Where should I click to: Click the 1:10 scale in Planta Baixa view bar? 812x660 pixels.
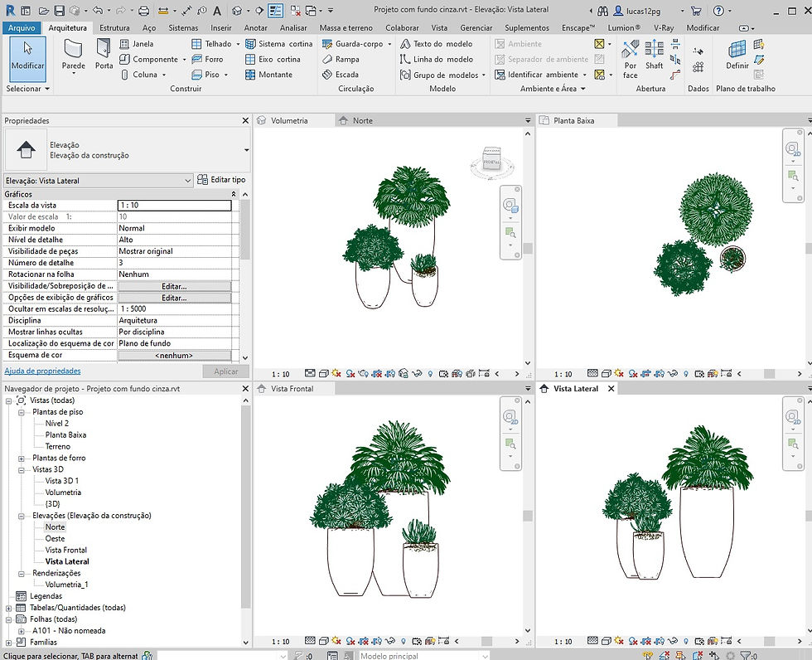click(x=563, y=374)
